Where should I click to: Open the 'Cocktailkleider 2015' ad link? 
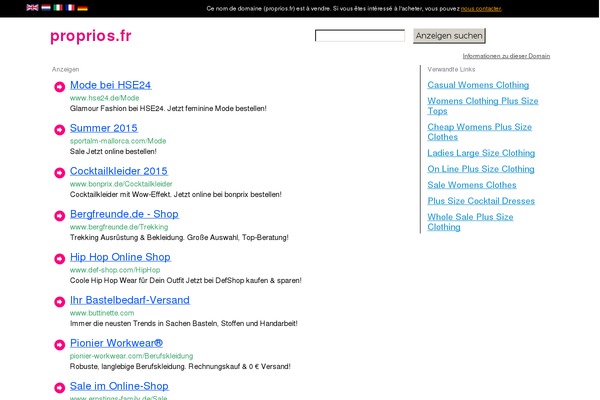click(119, 171)
